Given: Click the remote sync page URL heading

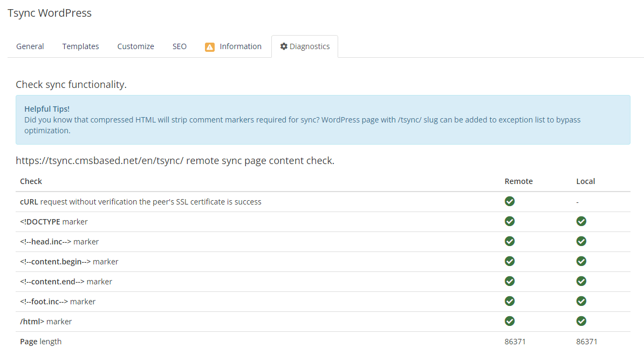Looking at the screenshot, I should pos(175,161).
